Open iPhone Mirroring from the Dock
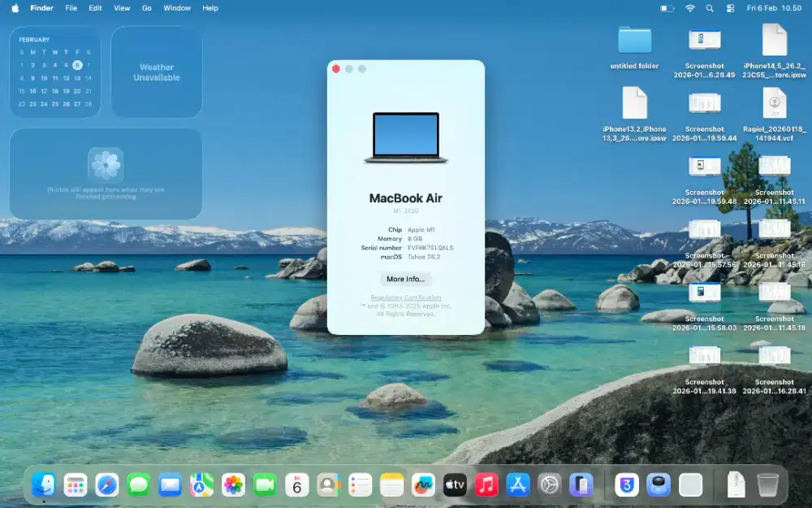 (x=580, y=485)
